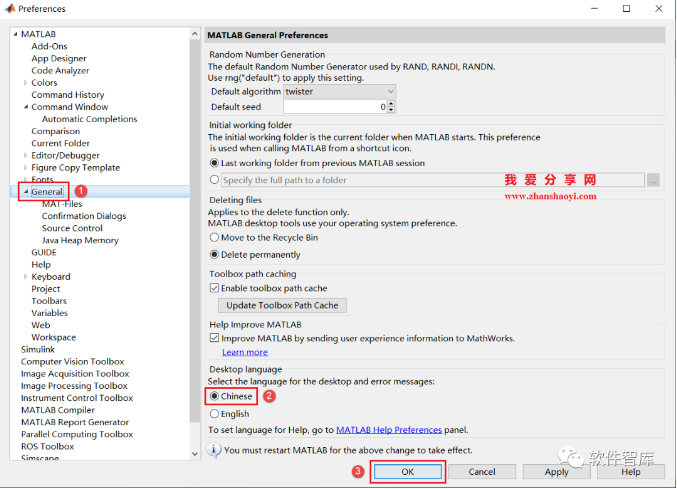677x489 pixels.
Task: Select Help in the preferences tree
Action: pos(41,264)
